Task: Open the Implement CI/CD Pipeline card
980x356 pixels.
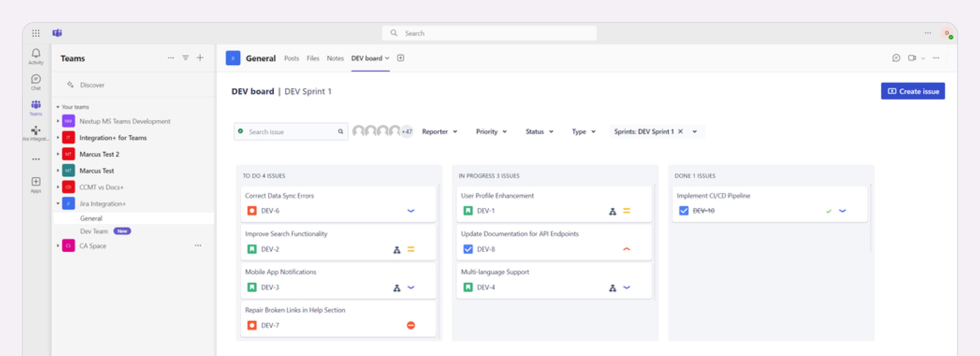Action: (770, 204)
